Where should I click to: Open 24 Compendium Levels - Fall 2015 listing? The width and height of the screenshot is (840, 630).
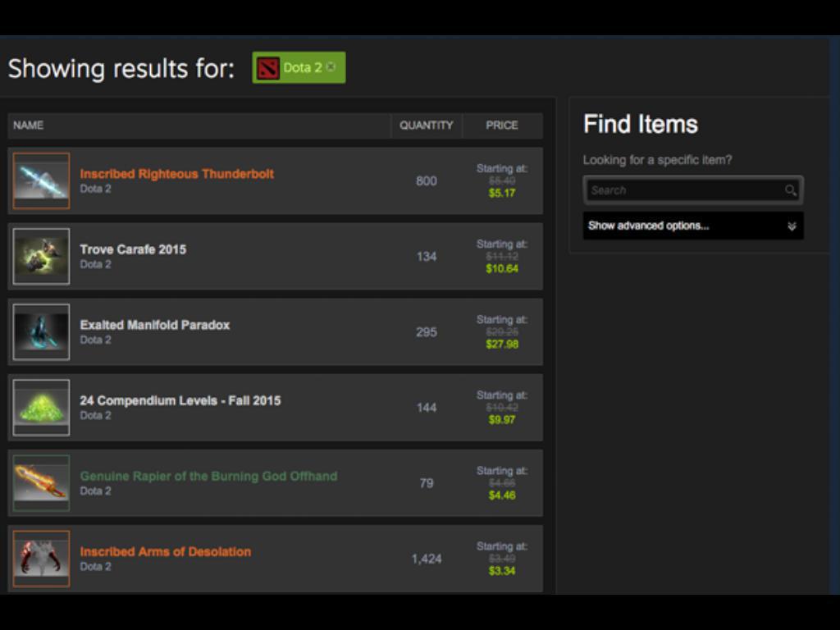point(180,400)
